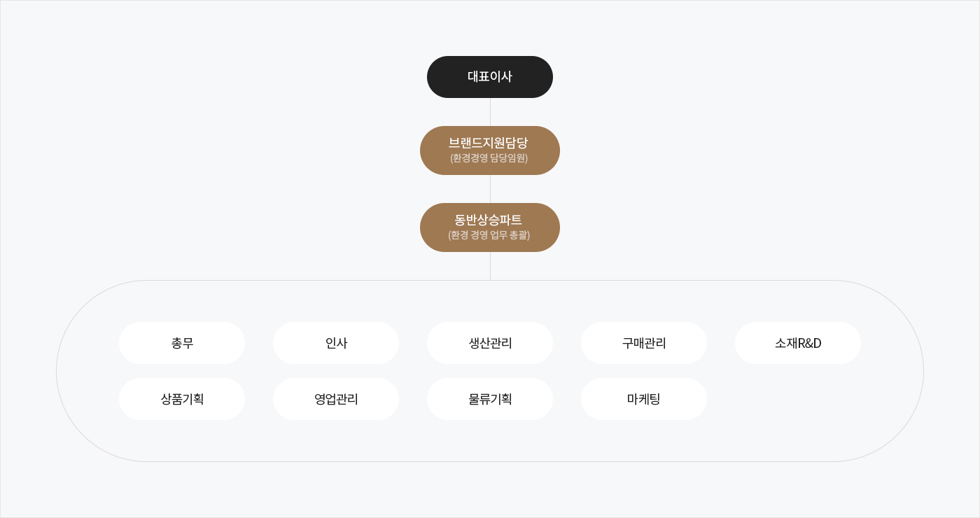The image size is (980, 518).
Task: Choose the 생산관리 department pill
Action: pyautogui.click(x=490, y=343)
